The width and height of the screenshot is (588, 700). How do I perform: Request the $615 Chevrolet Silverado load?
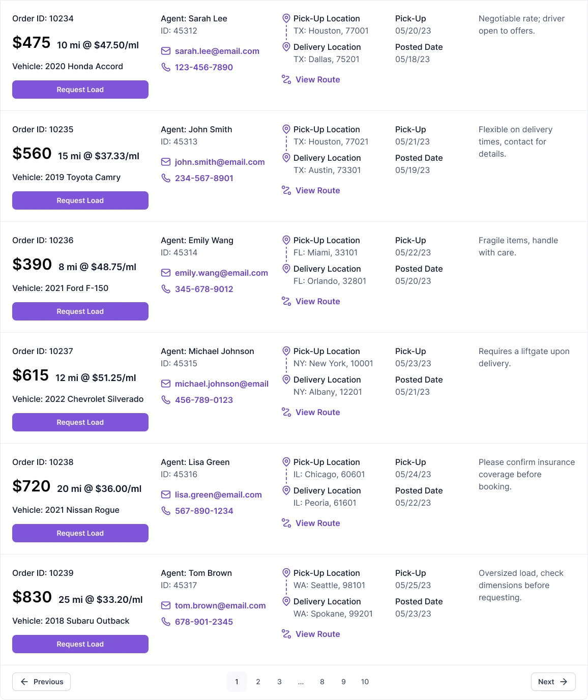80,422
